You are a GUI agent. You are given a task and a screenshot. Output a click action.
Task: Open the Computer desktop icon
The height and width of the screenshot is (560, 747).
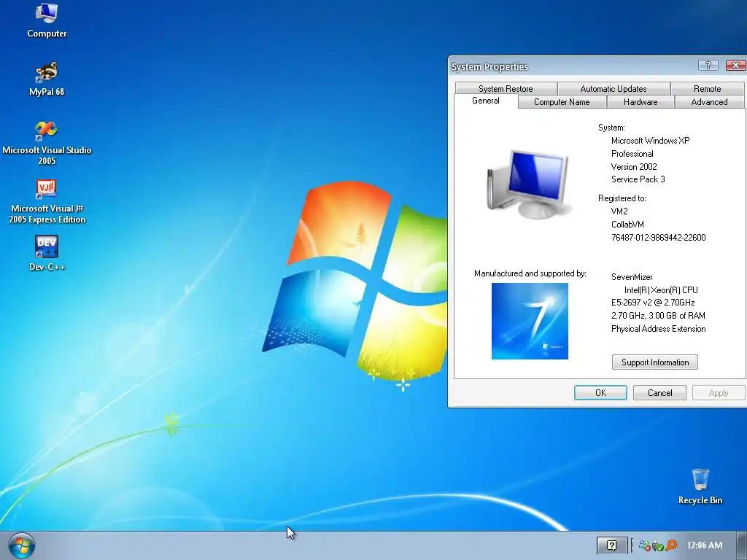47,20
